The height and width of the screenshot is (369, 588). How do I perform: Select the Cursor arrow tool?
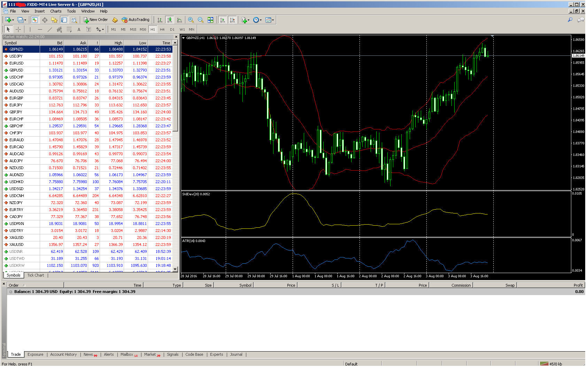(x=8, y=29)
